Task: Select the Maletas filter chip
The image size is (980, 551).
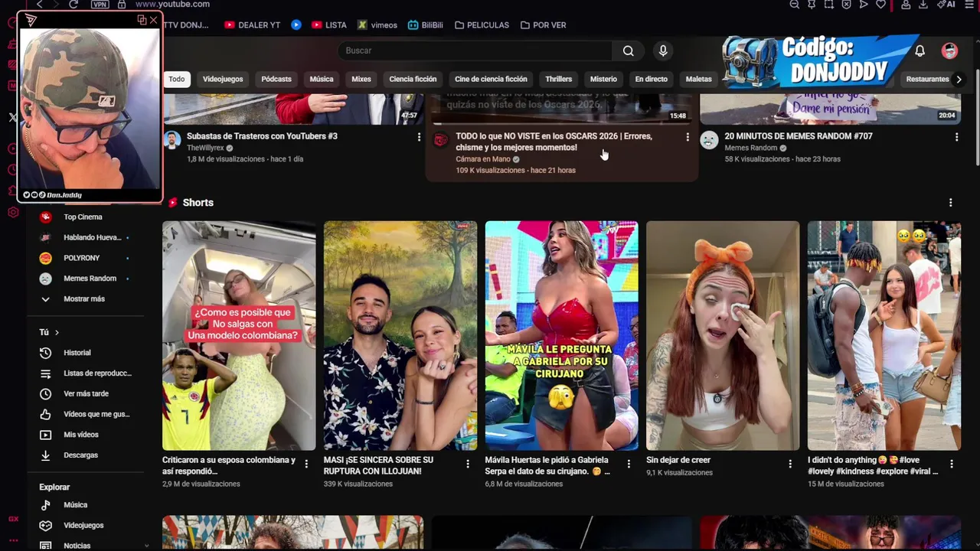Action: 699,79
